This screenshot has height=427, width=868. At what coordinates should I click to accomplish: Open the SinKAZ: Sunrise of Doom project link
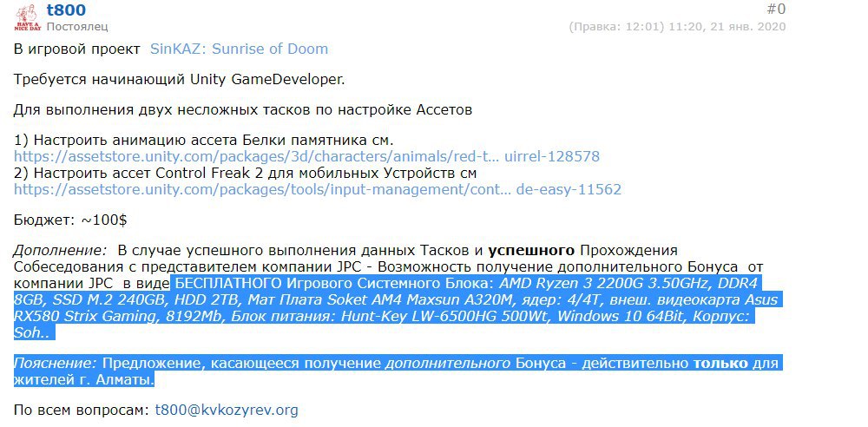(240, 49)
